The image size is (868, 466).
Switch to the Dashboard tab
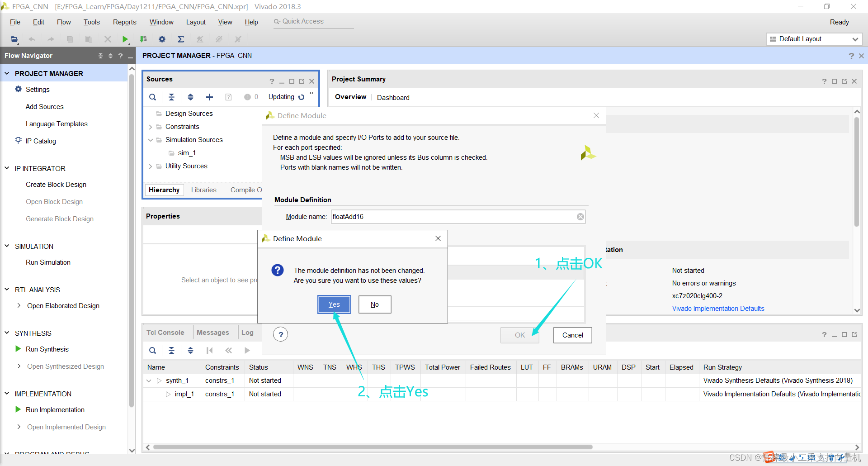coord(393,98)
